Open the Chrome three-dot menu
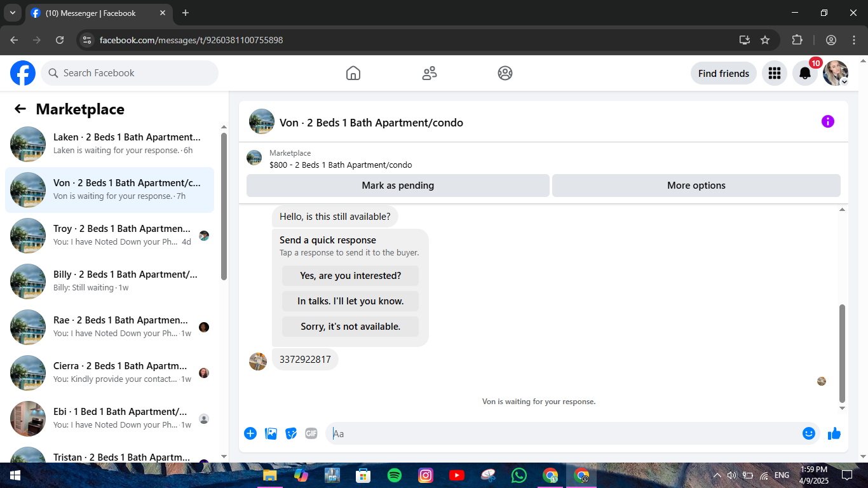The height and width of the screenshot is (488, 868). 853,40
